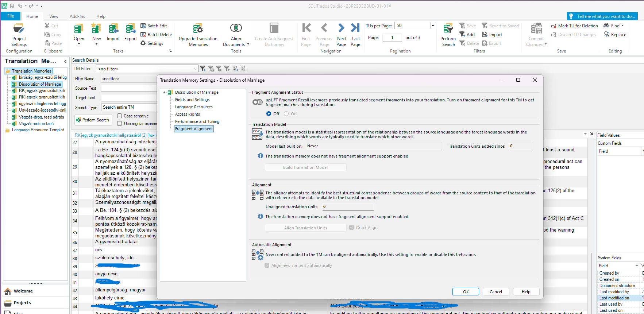Screen dimensions: 644x314
Task: Open the Projects view
Action: click(36, 303)
